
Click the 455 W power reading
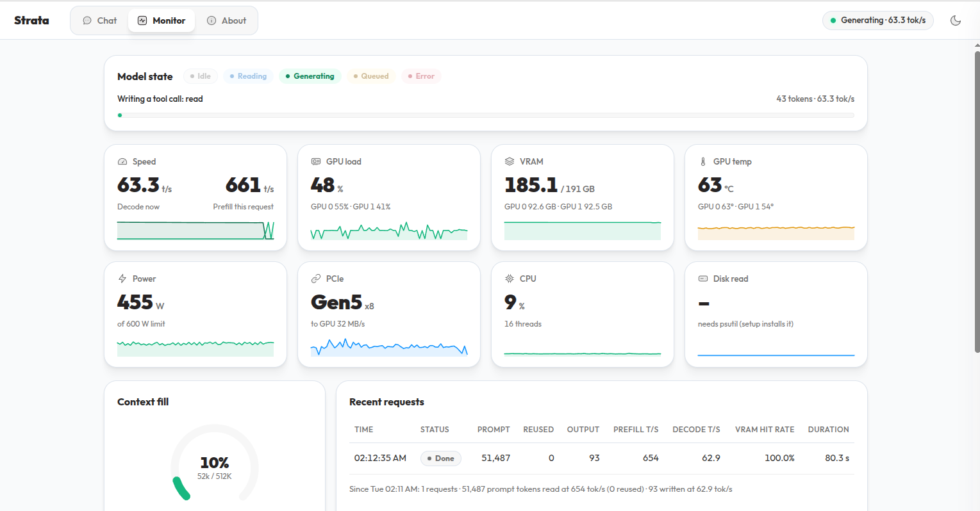click(140, 302)
